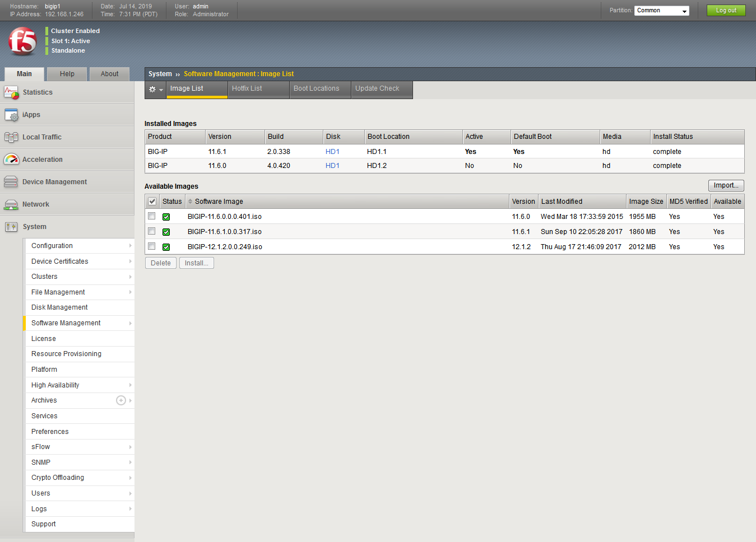Click the Install... button
Image resolution: width=756 pixels, height=542 pixels.
197,263
